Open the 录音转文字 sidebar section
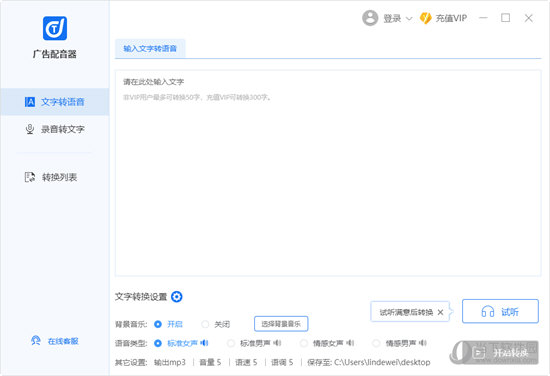This screenshot has height=376, width=550. coord(55,129)
